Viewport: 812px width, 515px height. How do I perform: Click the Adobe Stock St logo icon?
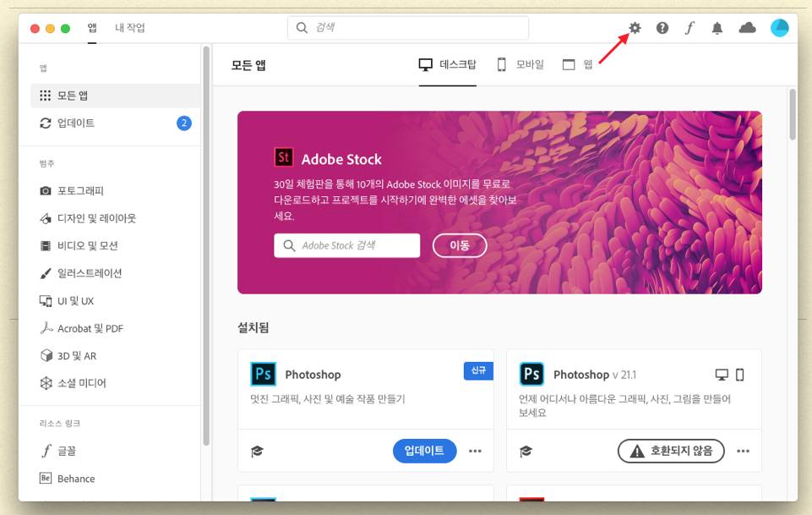pos(283,157)
